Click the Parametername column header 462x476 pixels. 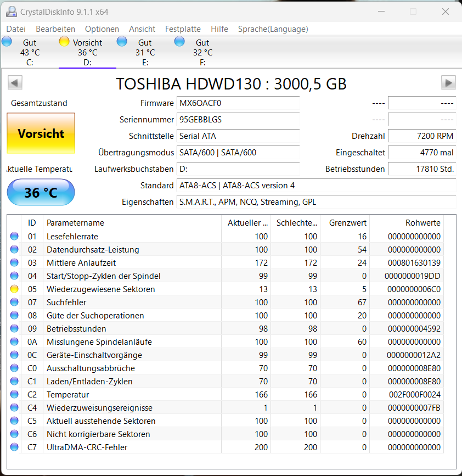(132, 222)
